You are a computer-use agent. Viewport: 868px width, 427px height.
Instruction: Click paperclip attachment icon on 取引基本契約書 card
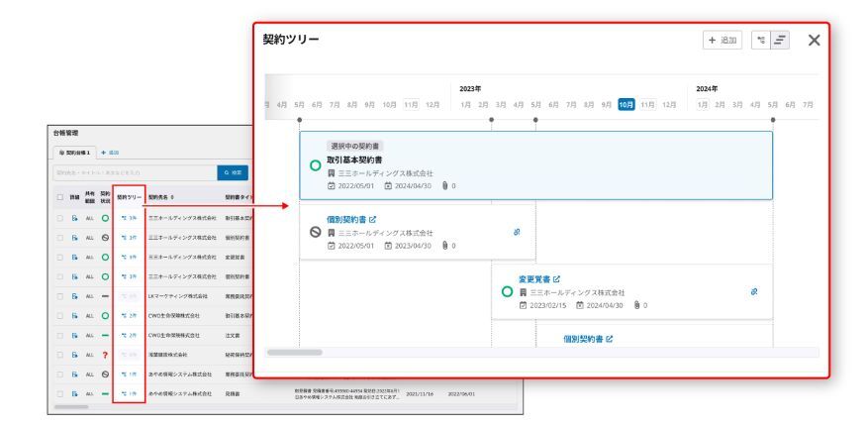point(444,186)
